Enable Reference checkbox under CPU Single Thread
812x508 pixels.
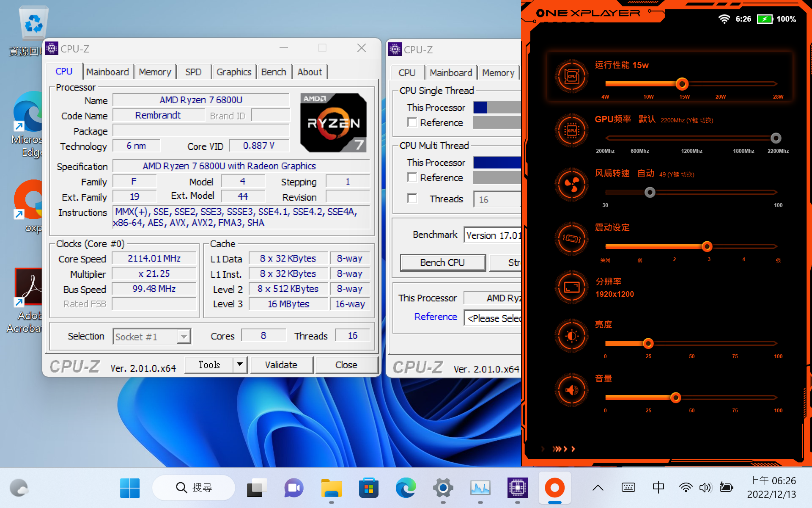pos(412,122)
